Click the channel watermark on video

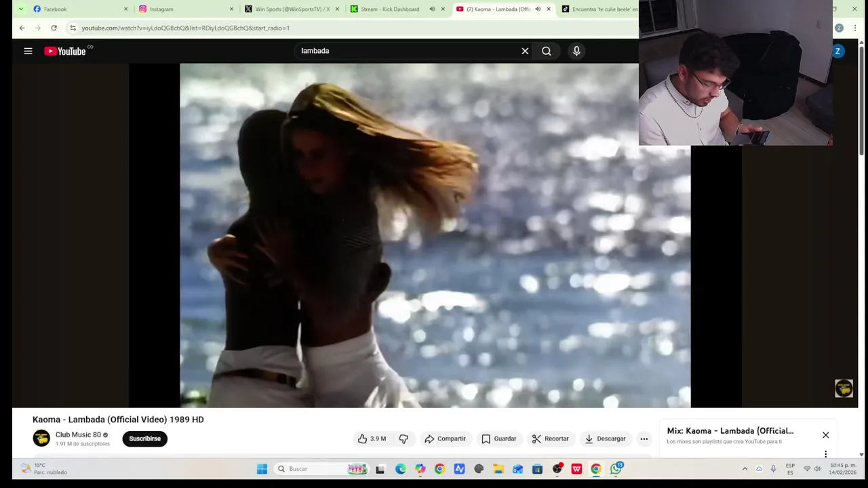(x=844, y=388)
